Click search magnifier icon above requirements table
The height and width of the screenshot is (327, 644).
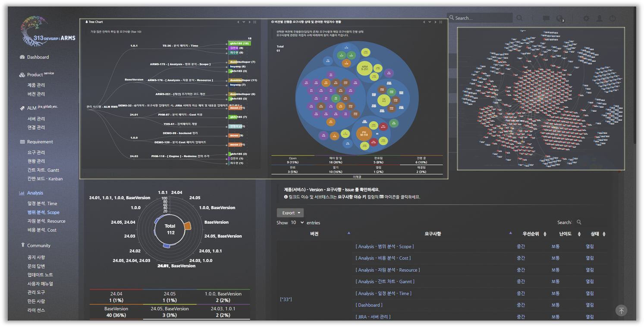point(579,222)
